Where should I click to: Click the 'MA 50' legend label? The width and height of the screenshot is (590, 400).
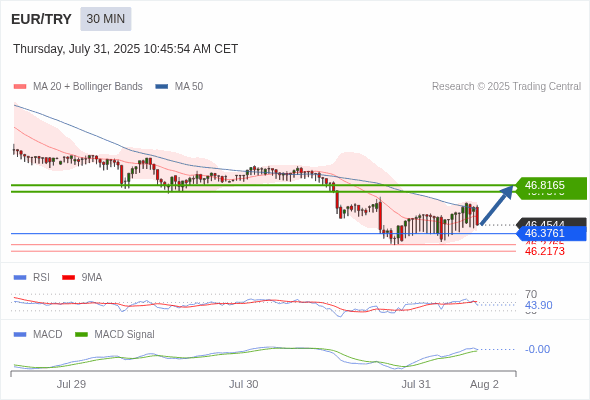(x=189, y=87)
